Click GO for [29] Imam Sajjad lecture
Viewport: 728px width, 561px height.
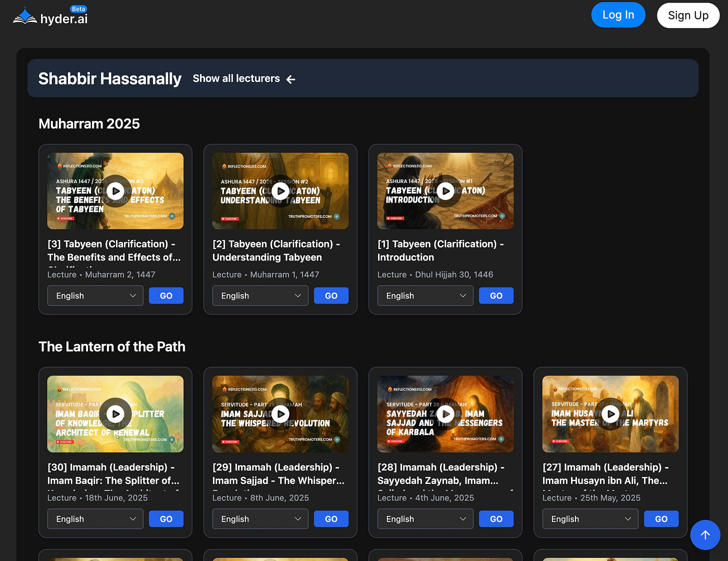pos(331,519)
